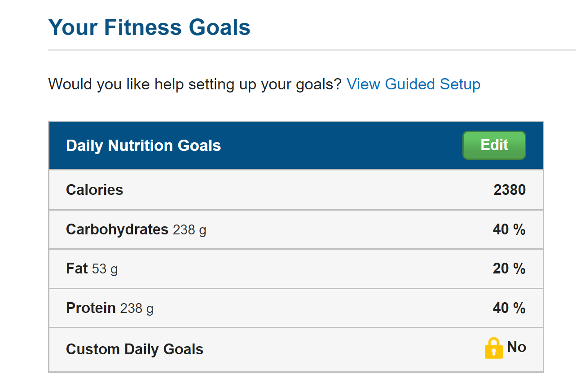576x392 pixels.
Task: Click the 238 g carbohydrates amount
Action: pos(189,230)
